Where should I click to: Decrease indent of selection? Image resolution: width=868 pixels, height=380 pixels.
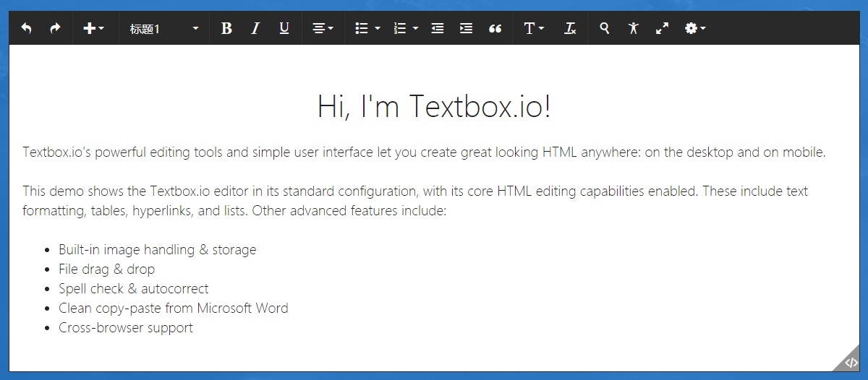[437, 28]
